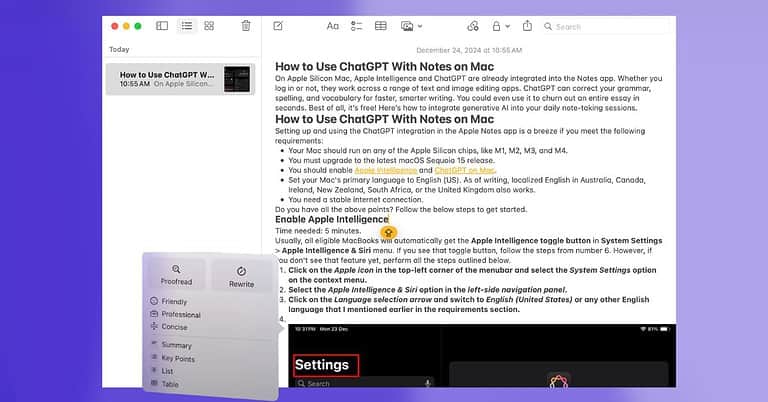This screenshot has height=402, width=768.
Task: Click the Rewrite button
Action: click(241, 277)
